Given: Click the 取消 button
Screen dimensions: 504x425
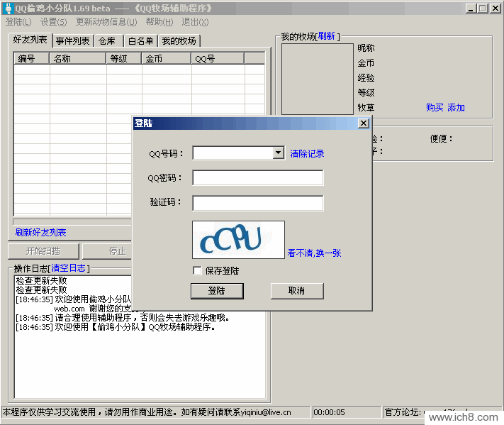Looking at the screenshot, I should tap(297, 291).
